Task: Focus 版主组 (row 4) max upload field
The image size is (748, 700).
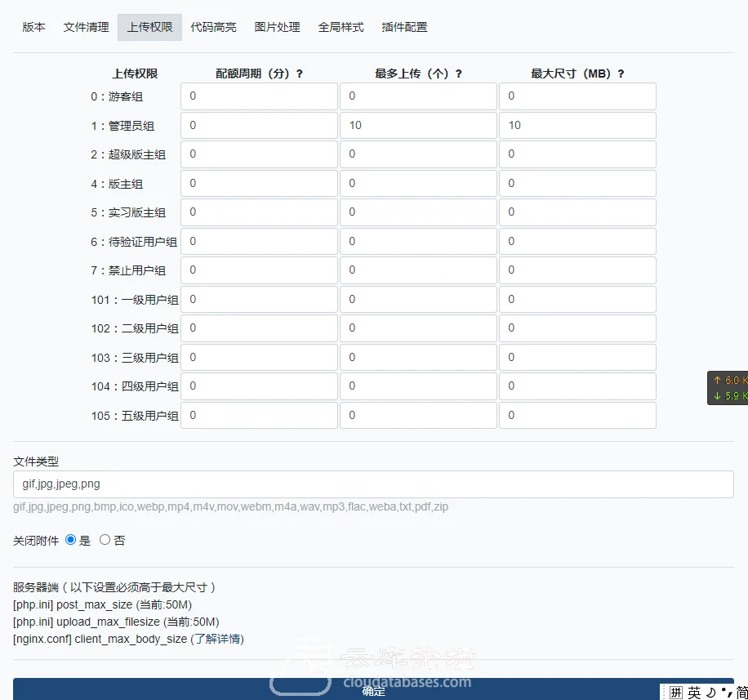Action: pyautogui.click(x=418, y=183)
